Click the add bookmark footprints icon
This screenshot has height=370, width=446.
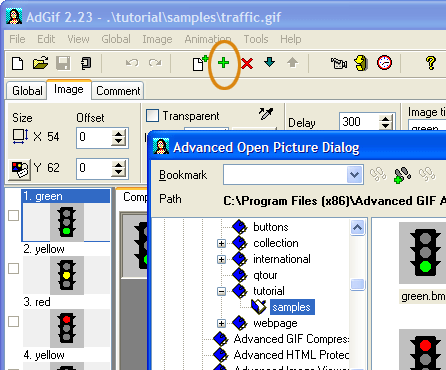coord(402,175)
